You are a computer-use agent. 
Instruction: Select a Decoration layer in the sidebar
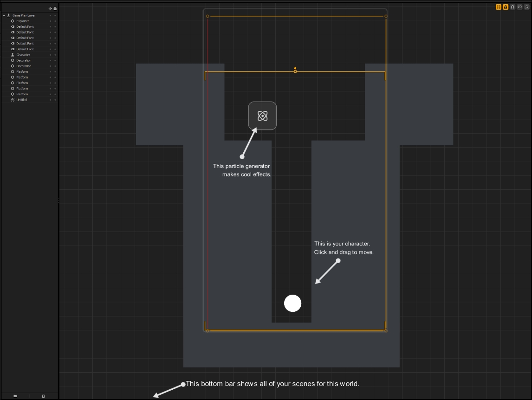coord(24,60)
